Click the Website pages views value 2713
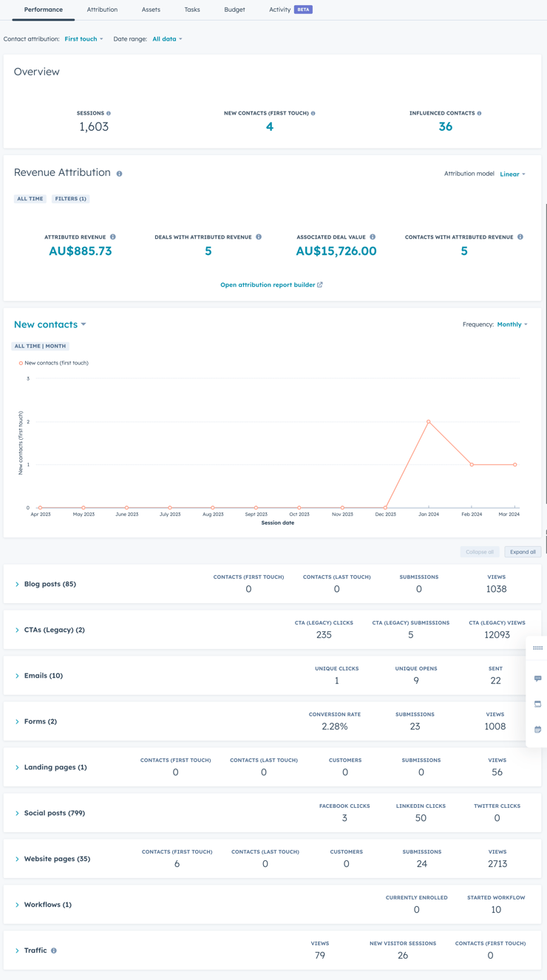This screenshot has height=980, width=547. 497,864
